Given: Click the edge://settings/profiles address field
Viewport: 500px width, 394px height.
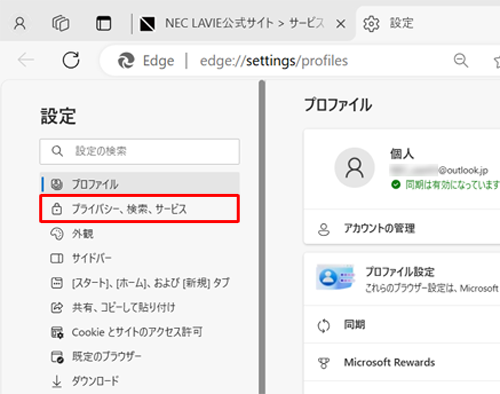Looking at the screenshot, I should 274,61.
